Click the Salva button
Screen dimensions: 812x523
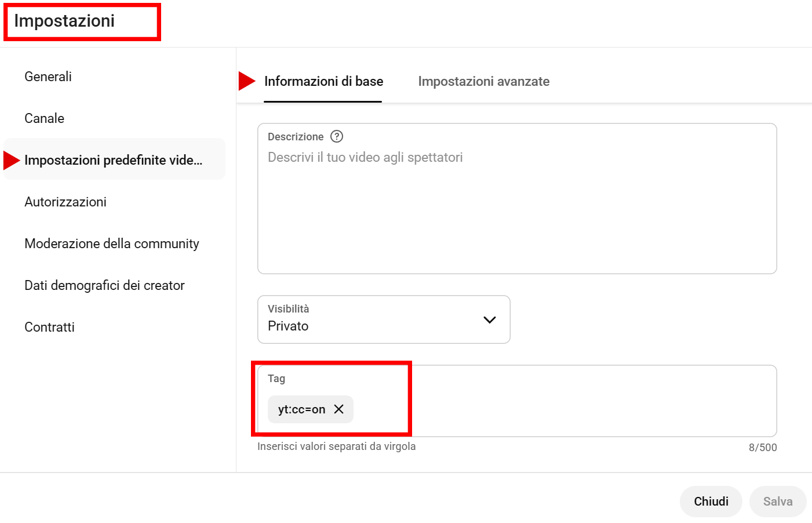pyautogui.click(x=778, y=502)
